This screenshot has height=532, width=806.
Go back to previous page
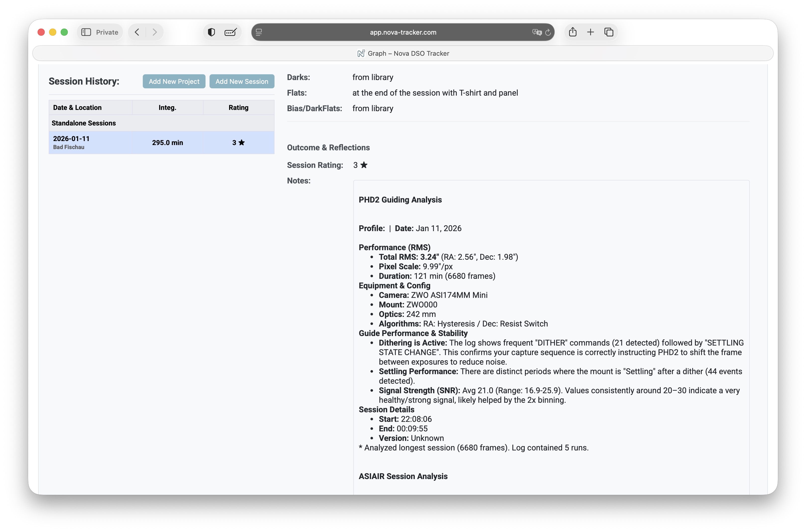137,32
